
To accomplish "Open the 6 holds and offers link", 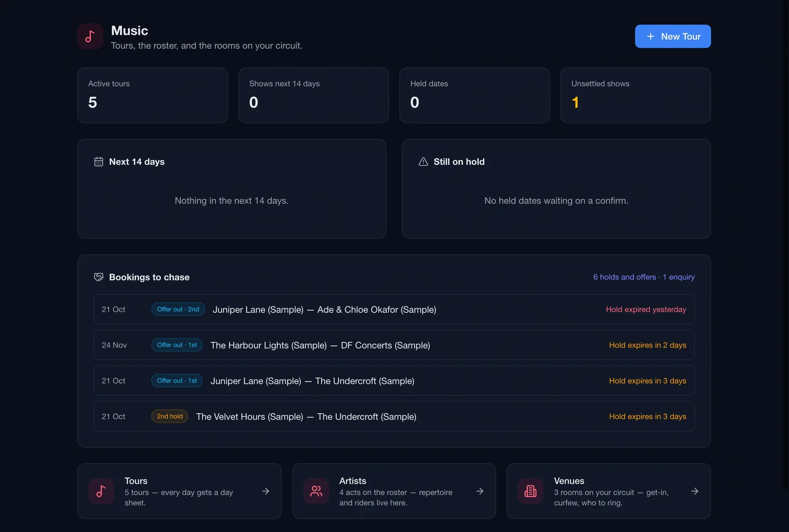I will 644,277.
